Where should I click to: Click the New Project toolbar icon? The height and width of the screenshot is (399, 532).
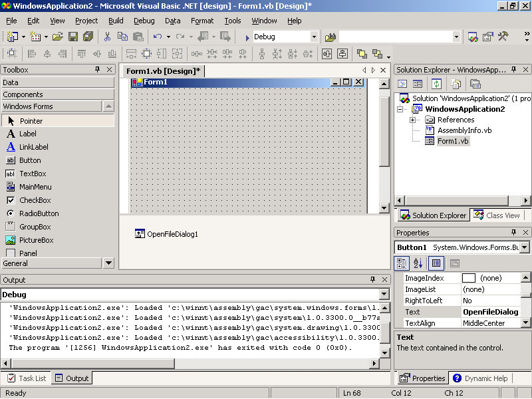(x=13, y=37)
